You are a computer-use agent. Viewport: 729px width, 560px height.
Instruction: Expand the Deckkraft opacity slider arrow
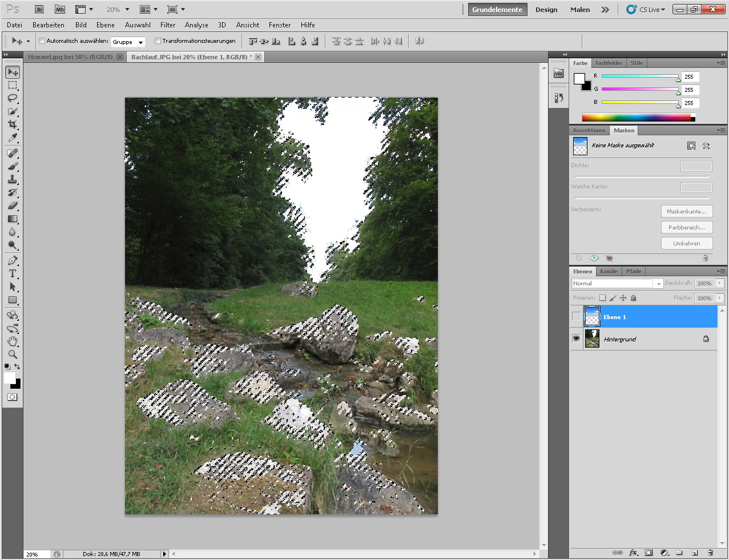(x=720, y=283)
